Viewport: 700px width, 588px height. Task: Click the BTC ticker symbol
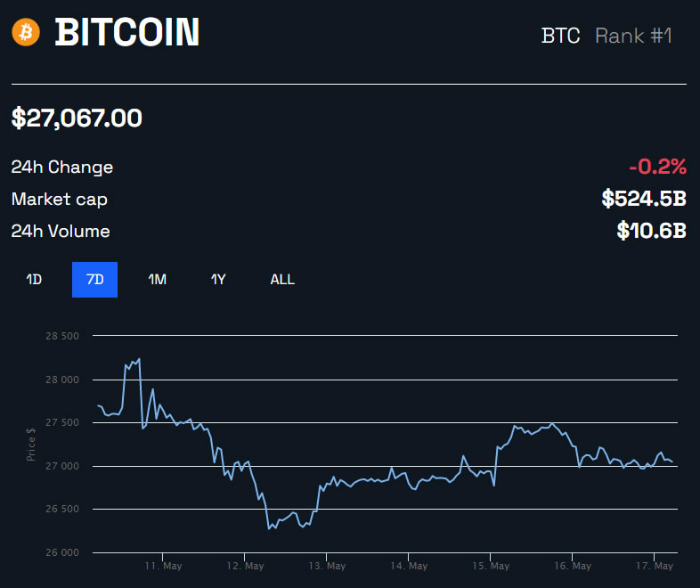[x=560, y=36]
